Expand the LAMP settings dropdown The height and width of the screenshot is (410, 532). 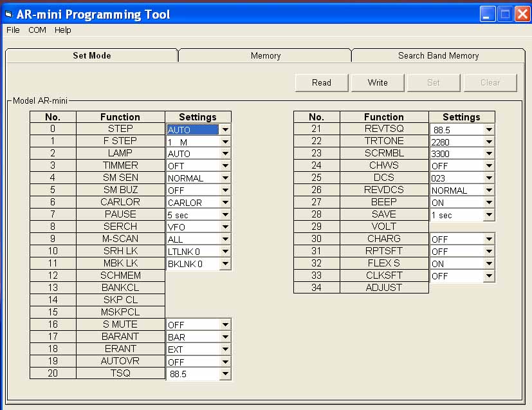coord(225,154)
